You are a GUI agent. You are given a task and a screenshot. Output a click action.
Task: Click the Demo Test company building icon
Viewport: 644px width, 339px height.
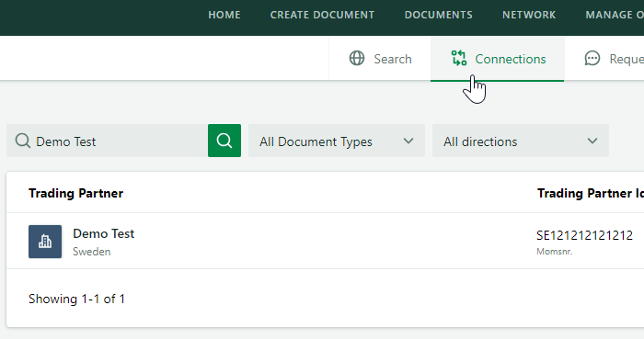(x=45, y=242)
